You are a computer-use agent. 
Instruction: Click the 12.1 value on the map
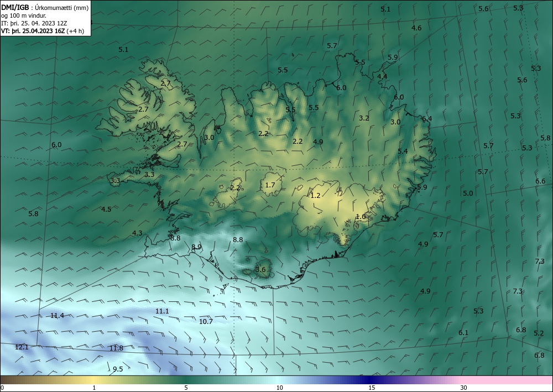[x=22, y=347]
